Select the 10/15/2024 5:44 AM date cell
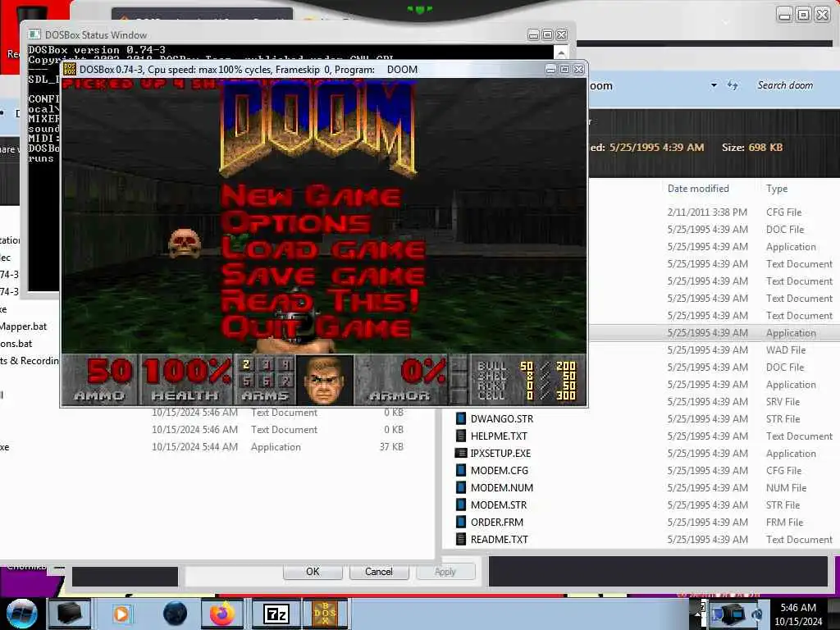Screen dimensions: 840x630 click(194, 447)
